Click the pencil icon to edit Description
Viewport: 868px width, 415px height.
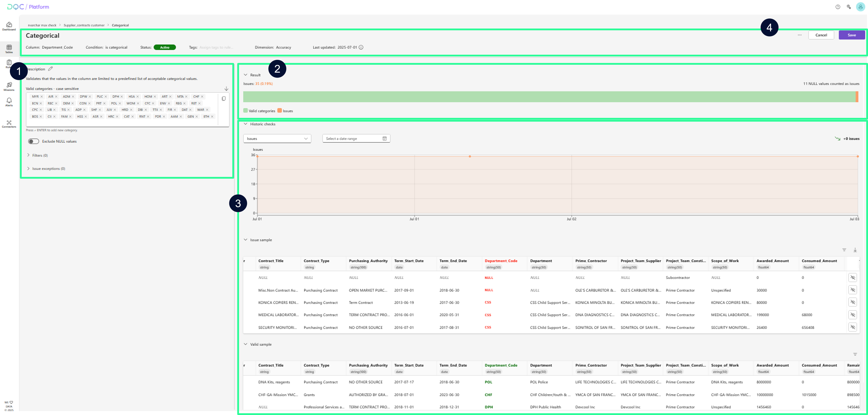[51, 69]
